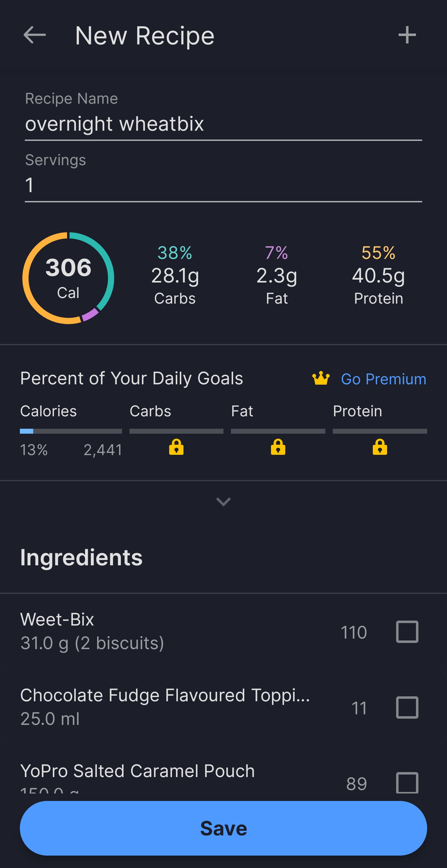Tap the plus icon to add ingredient

click(407, 35)
